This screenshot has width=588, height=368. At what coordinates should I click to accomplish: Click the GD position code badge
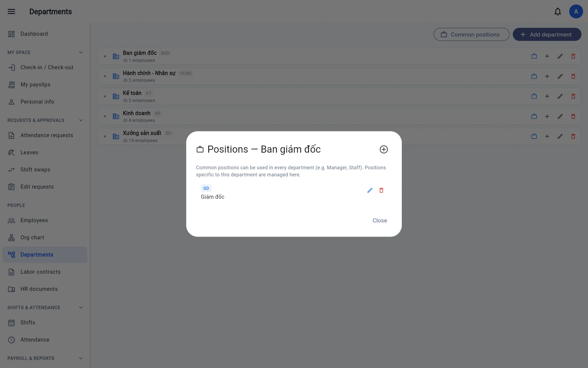[x=206, y=188]
